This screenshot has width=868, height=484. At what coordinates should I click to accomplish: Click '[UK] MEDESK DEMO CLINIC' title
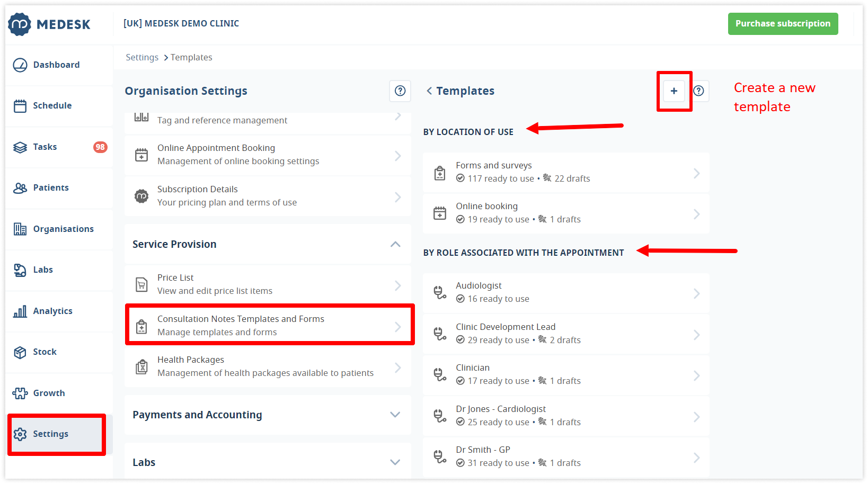tap(181, 23)
